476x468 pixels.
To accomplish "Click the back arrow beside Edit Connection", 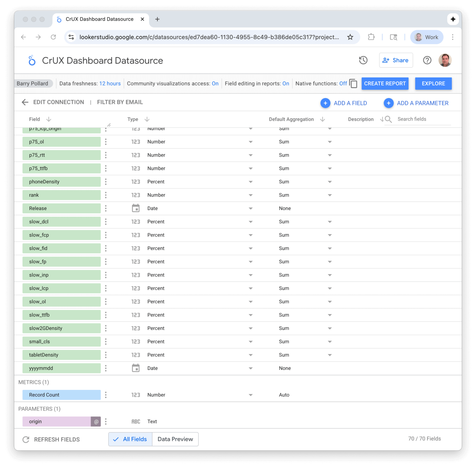I will 25,102.
